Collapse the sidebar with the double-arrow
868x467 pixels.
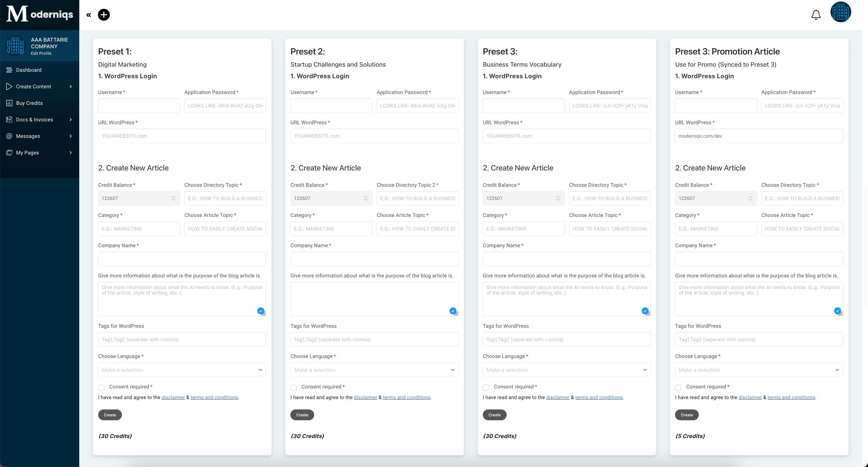point(89,15)
